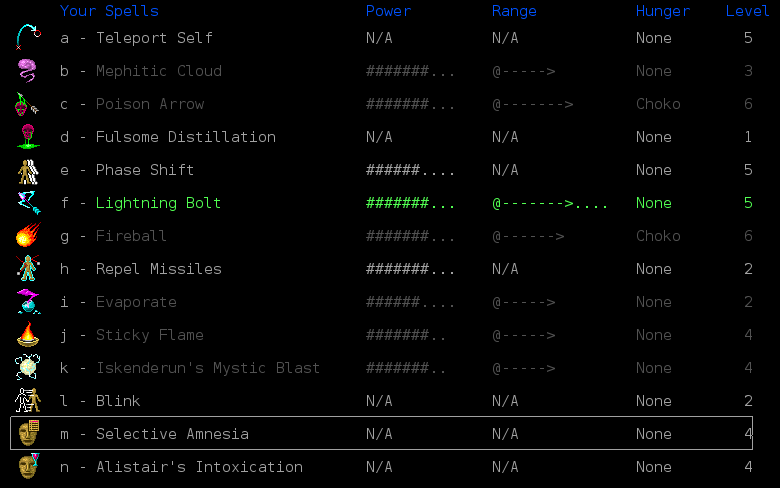
Task: Click the Selective Amnesia spell icon
Action: 28,434
